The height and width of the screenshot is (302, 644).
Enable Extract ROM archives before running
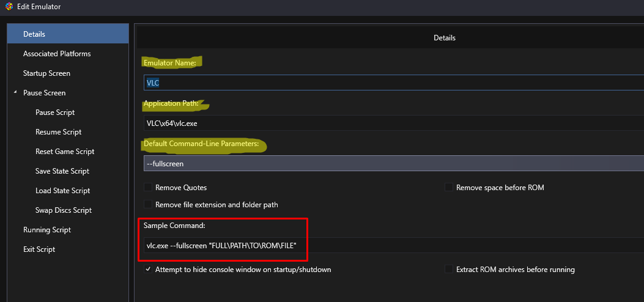click(x=449, y=270)
